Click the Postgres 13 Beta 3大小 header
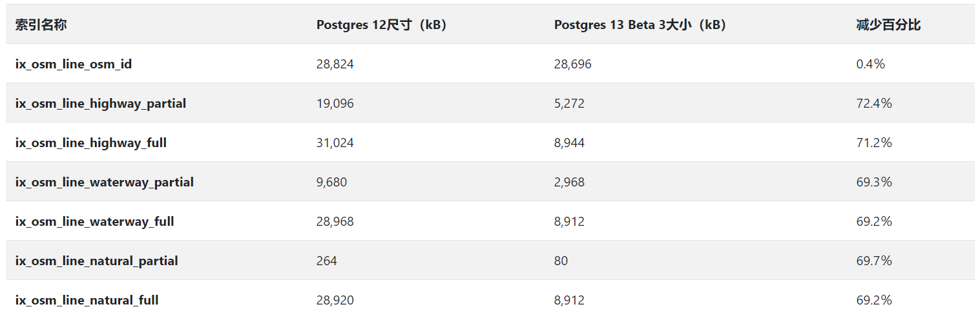The image size is (980, 320). (640, 25)
